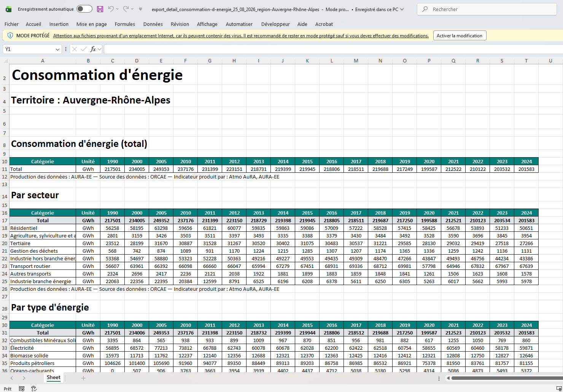The image size is (563, 392).
Task: Open the Redo history dropdown arrow
Action: point(132,9)
